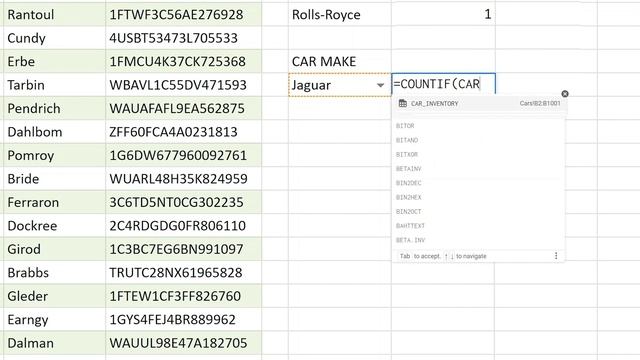Choose the BITOR function suggestion
Screen dimensions: 640x360
478,126
